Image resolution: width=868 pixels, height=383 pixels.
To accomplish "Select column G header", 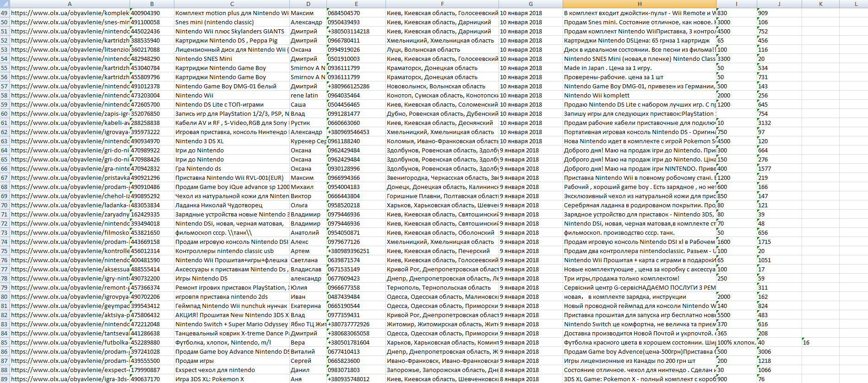I will (x=531, y=4).
